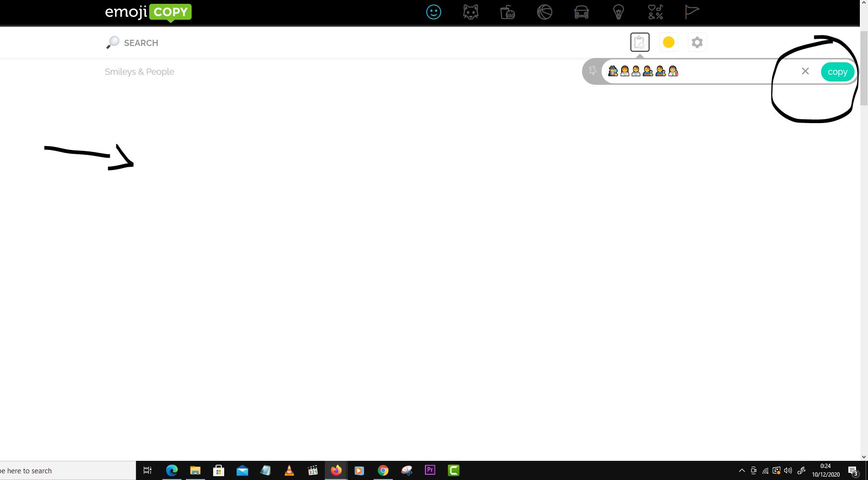Switch to the Animals & Nature cat icon
The image size is (868, 480).
[470, 12]
